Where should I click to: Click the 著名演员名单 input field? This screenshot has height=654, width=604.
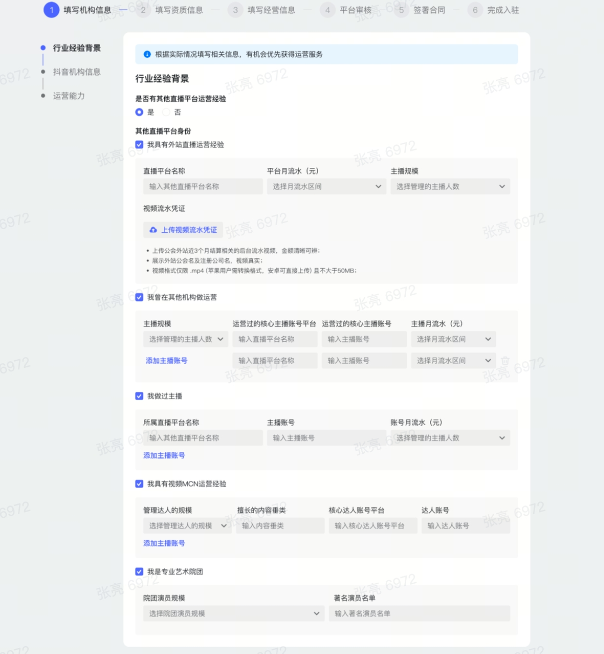419,613
